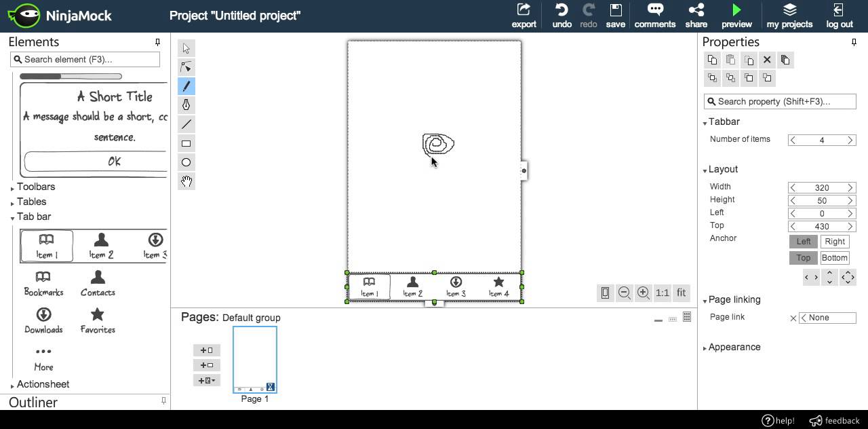868x429 pixels.
Task: Pin the Properties panel
Action: [x=854, y=42]
